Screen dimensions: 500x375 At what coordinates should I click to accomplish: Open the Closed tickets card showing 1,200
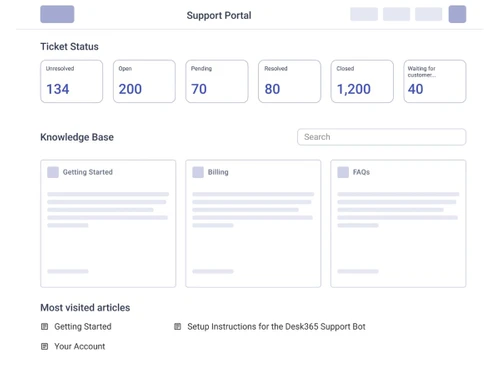pos(362,81)
